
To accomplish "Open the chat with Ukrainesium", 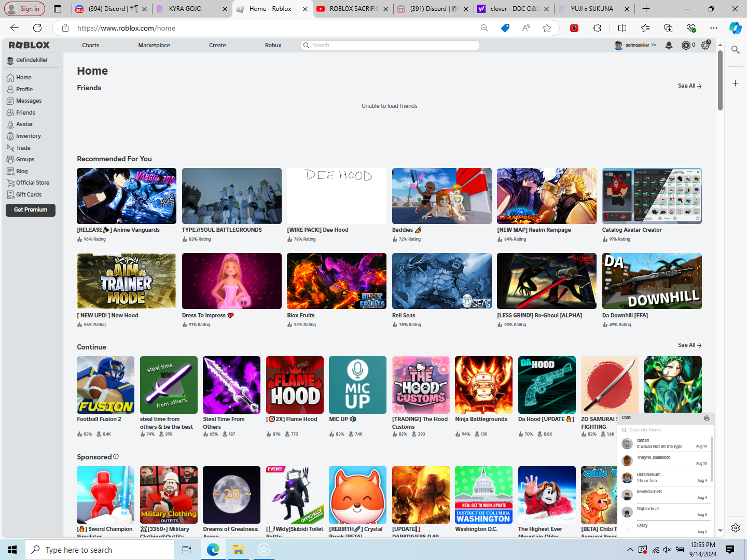I will coord(665,478).
